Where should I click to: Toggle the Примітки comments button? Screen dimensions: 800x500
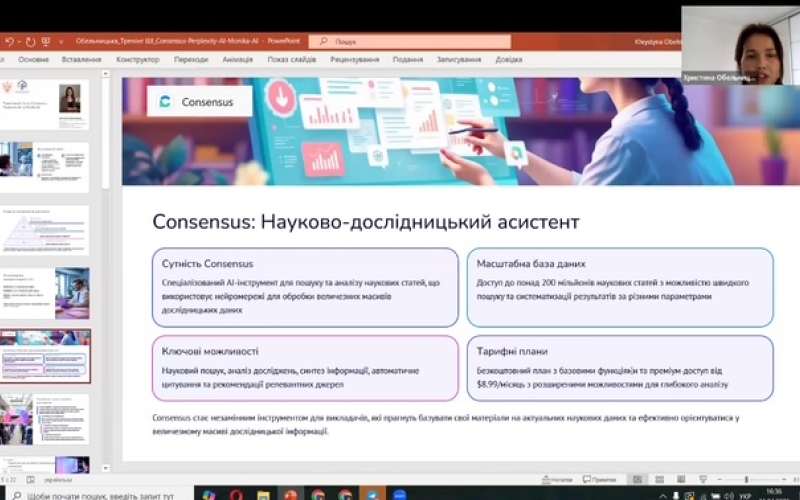tap(600, 480)
